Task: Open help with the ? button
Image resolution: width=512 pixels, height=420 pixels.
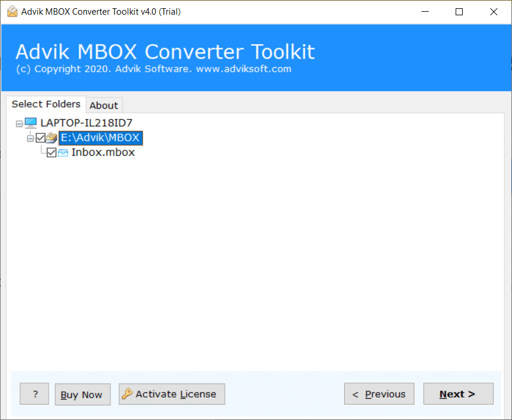Action: [x=34, y=394]
